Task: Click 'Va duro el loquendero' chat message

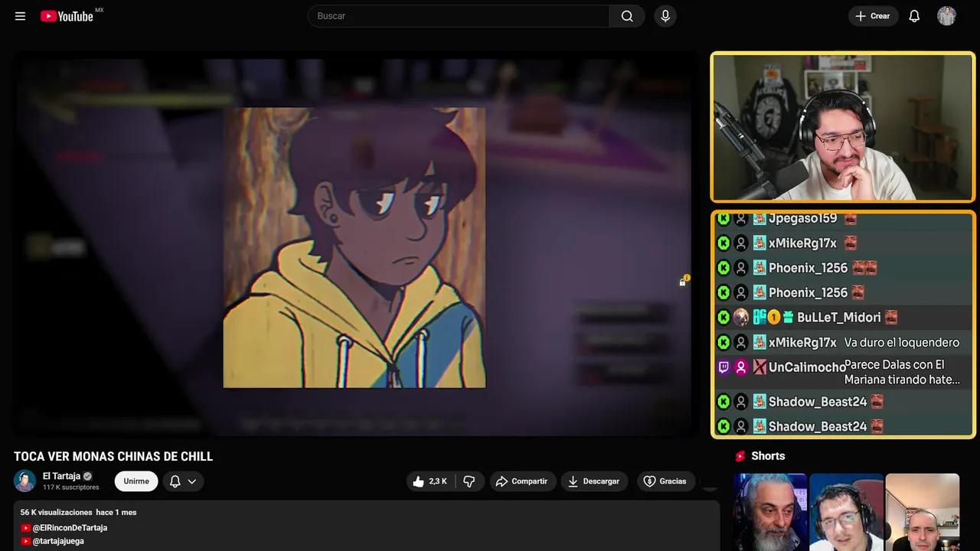Action: click(x=902, y=343)
